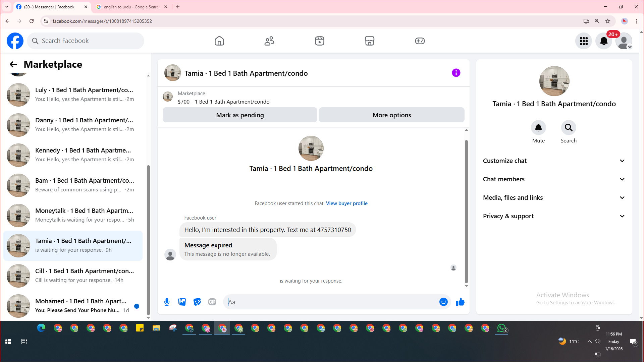Switch to the Google Search browser tab
Screen dimensions: 644x362
(131, 7)
